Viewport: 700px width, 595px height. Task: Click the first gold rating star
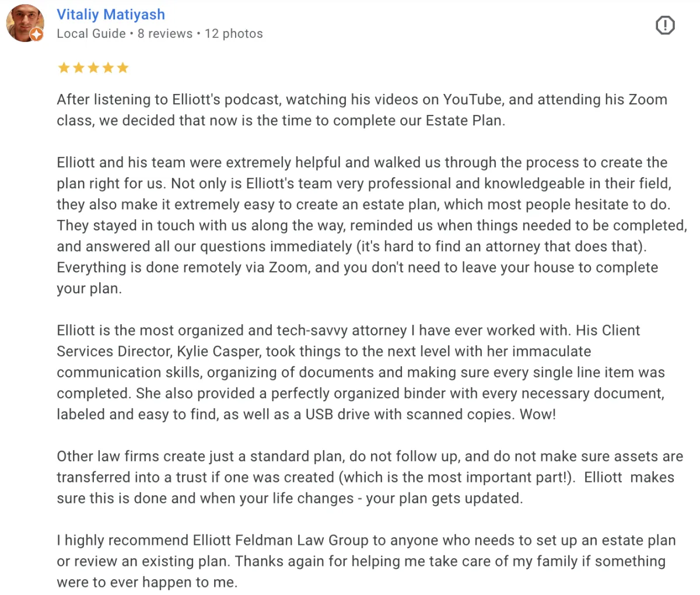64,68
